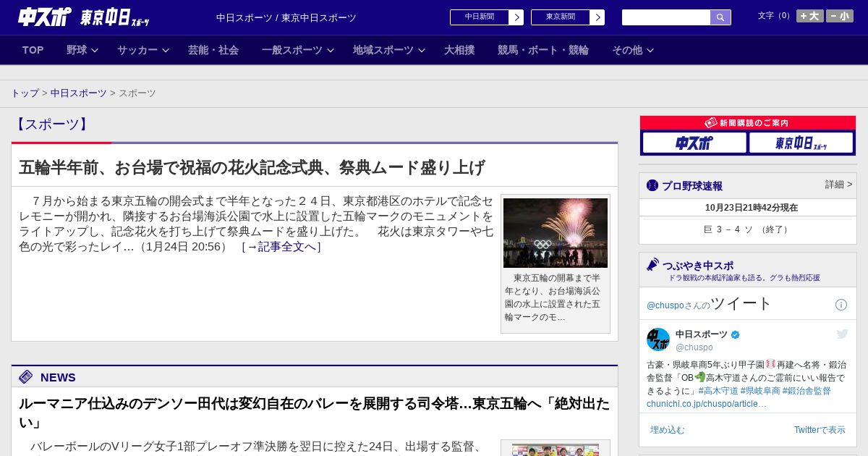This screenshot has height=456, width=868.
Task: Open the 一般スポーツ menu
Action: (292, 50)
